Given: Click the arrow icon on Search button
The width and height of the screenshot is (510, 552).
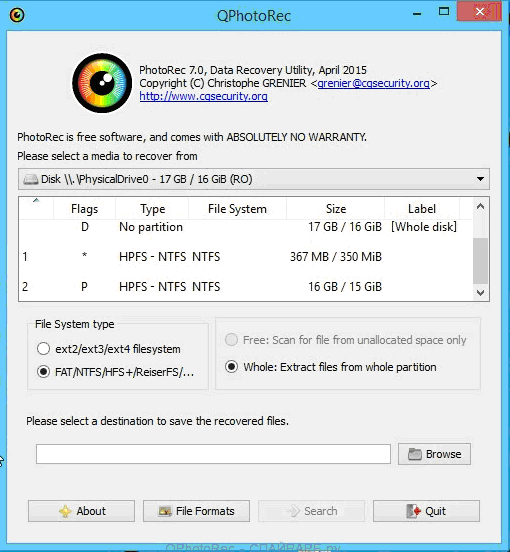Looking at the screenshot, I should 293,511.
